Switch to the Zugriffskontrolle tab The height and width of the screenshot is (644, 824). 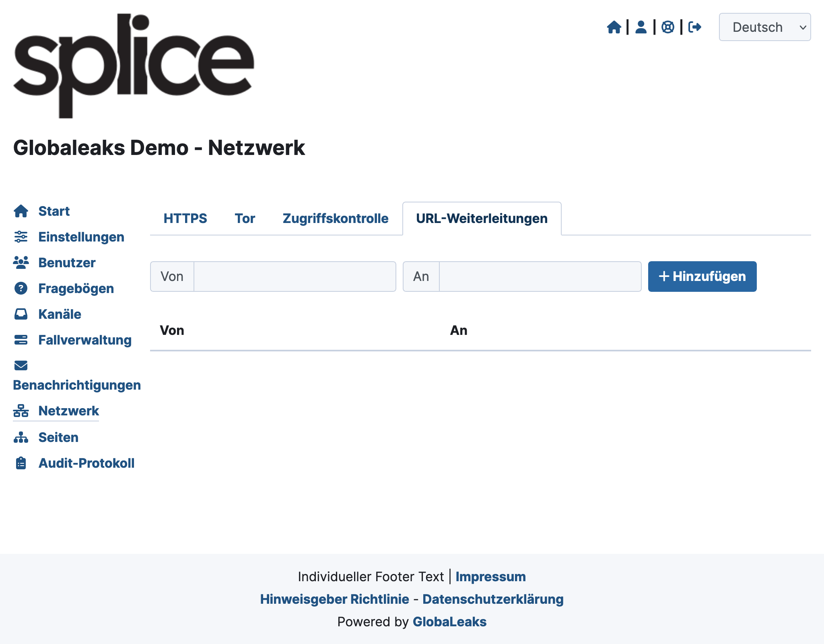pyautogui.click(x=336, y=218)
